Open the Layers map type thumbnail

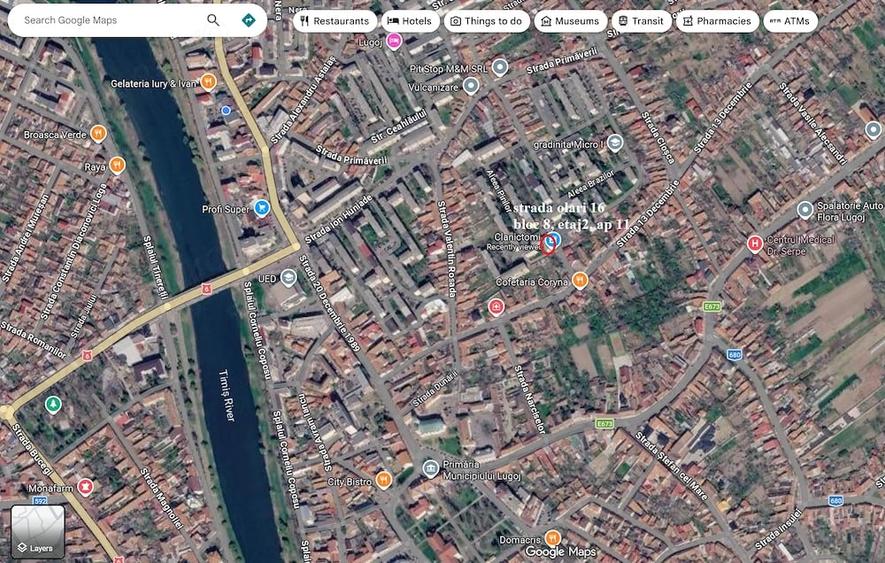tap(38, 531)
